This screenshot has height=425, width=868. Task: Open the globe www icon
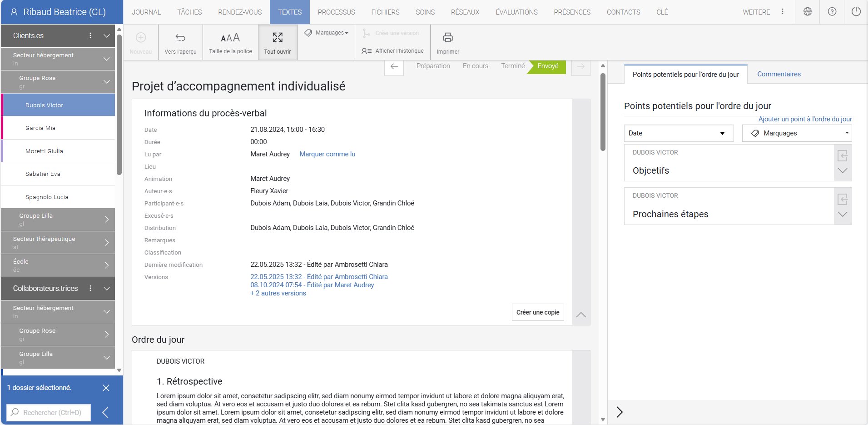pos(807,12)
